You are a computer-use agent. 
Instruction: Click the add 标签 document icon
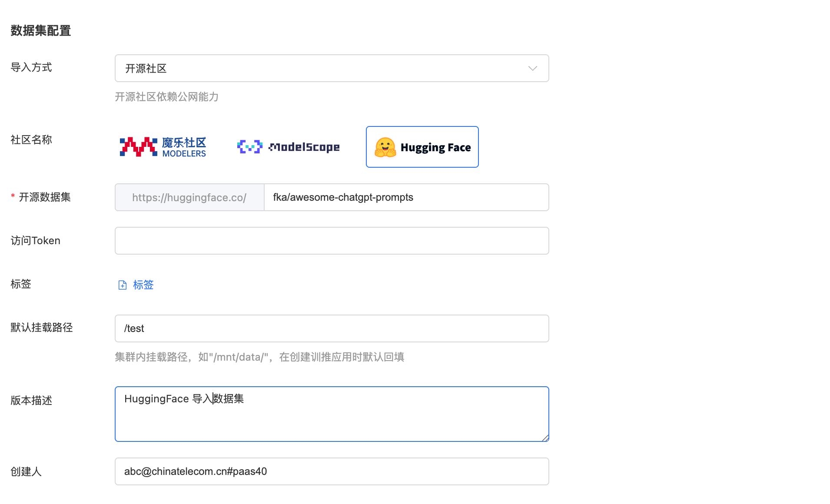(123, 285)
